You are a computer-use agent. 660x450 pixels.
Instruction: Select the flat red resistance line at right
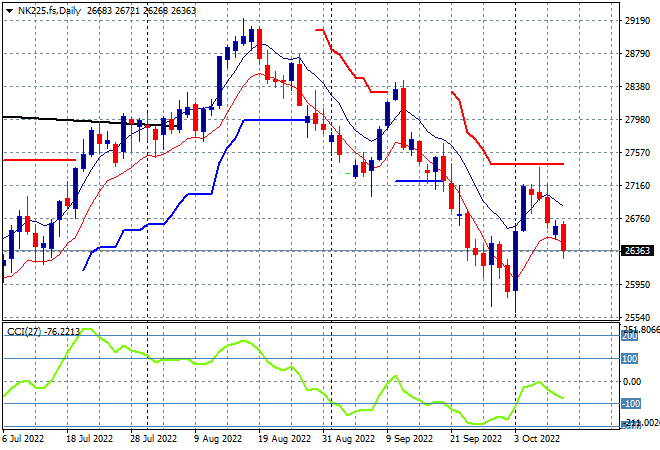click(527, 164)
